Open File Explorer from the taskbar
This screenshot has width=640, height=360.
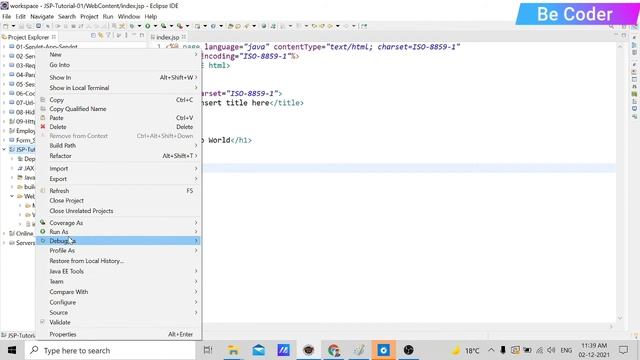point(233,350)
